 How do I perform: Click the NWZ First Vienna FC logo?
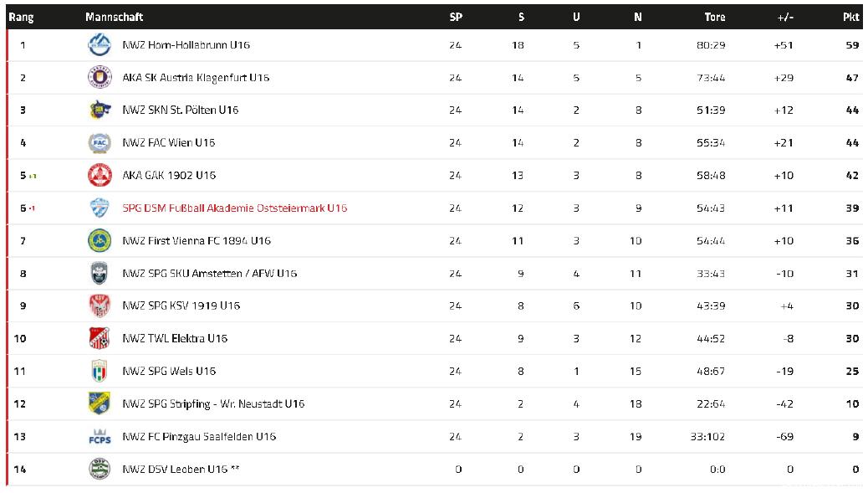[x=100, y=241]
